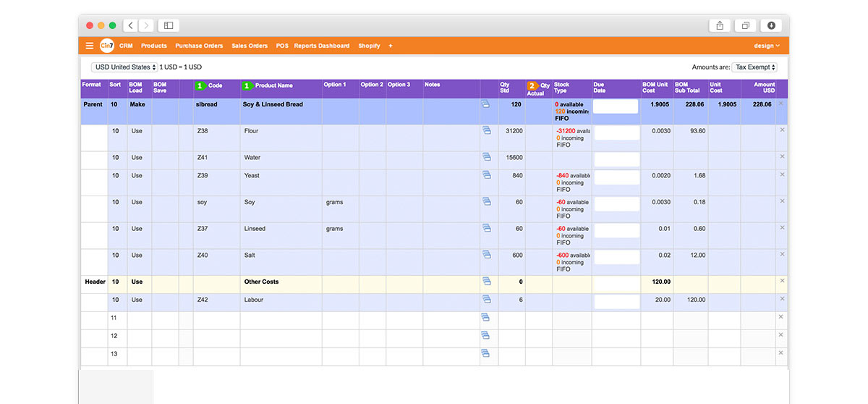The height and width of the screenshot is (404, 868).
Task: Open the CRM menu
Action: (126, 46)
